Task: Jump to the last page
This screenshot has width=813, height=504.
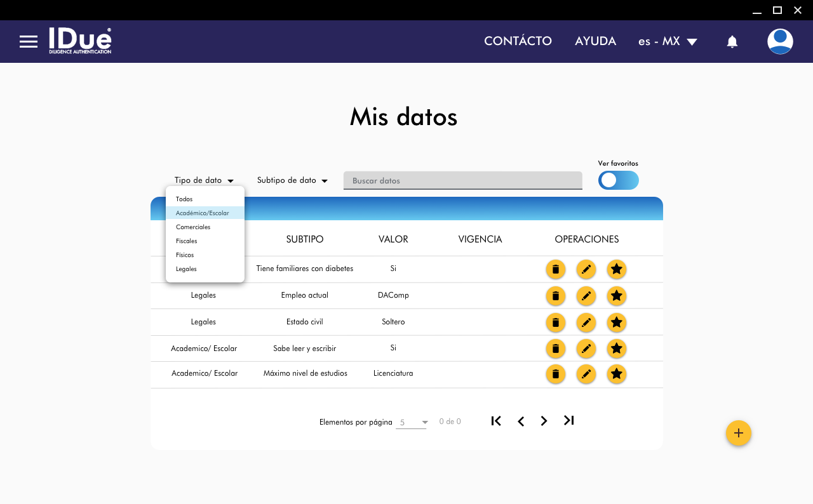Action: pyautogui.click(x=568, y=420)
